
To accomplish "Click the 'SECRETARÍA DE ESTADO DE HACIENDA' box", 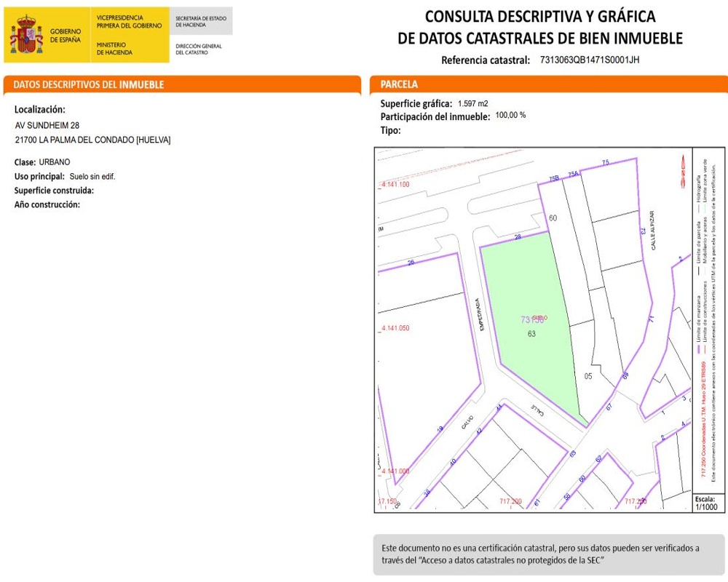I will 201,21.
